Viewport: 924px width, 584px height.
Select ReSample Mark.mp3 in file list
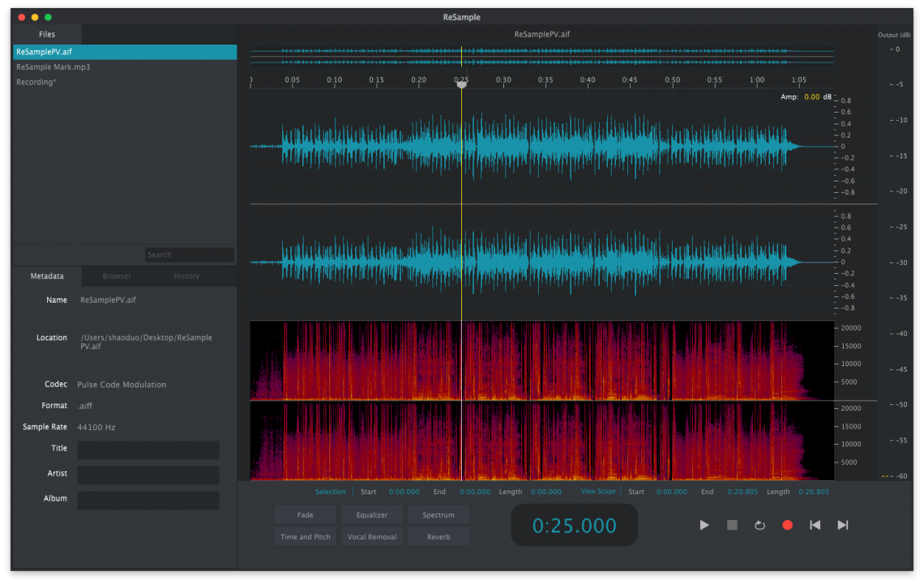click(x=53, y=67)
